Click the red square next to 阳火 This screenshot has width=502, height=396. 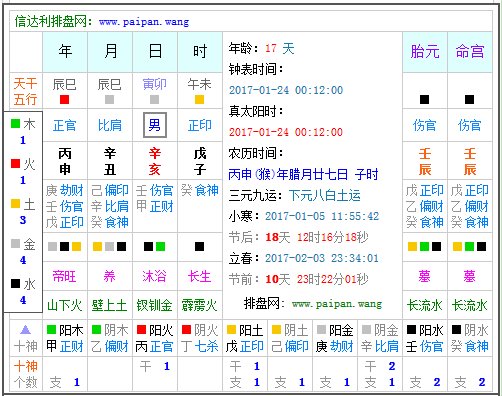pos(141,330)
